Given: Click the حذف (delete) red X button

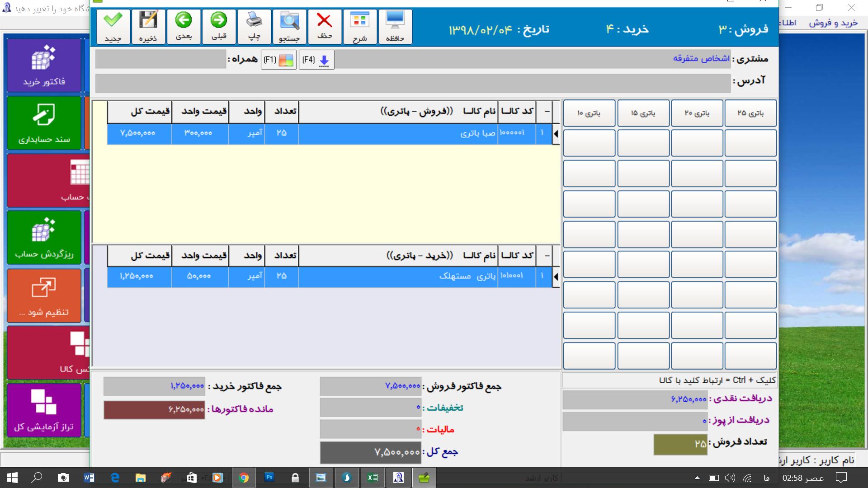Looking at the screenshot, I should point(325,27).
